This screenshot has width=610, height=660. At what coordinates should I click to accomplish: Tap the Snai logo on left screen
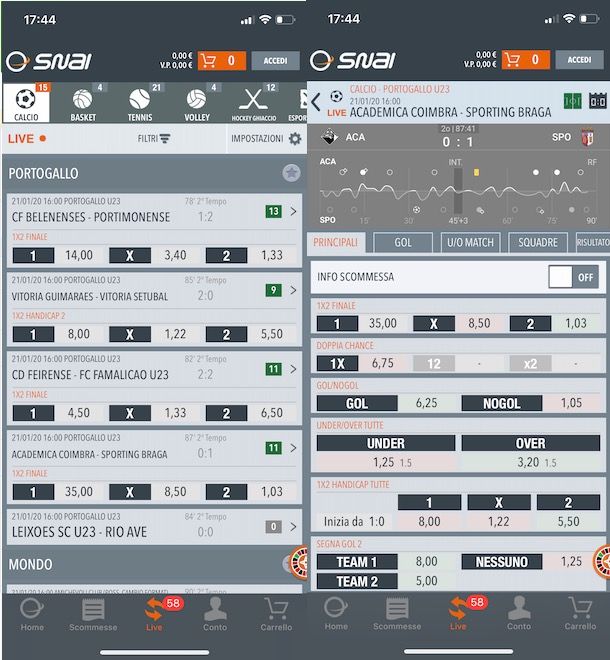49,61
